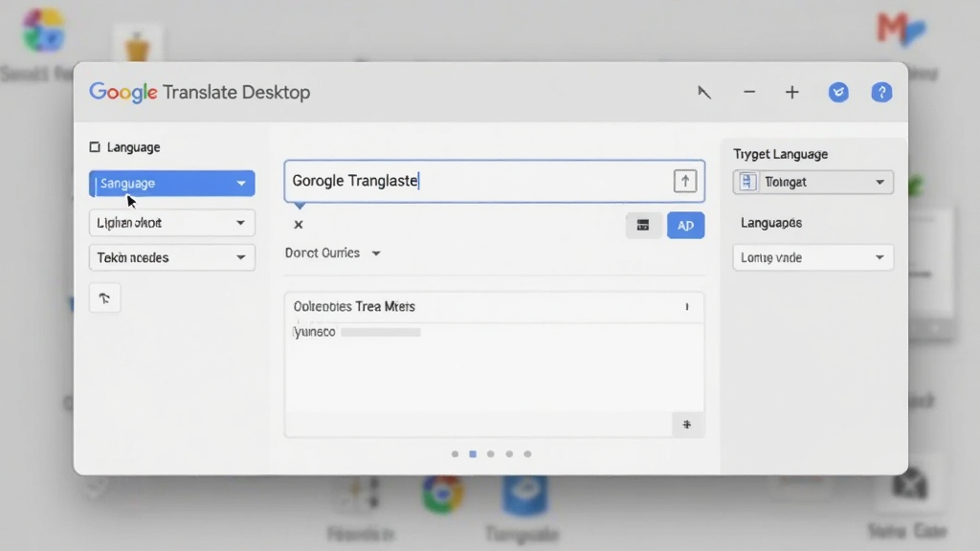
Task: Open the colorful desktop icon at top left
Action: click(x=44, y=30)
